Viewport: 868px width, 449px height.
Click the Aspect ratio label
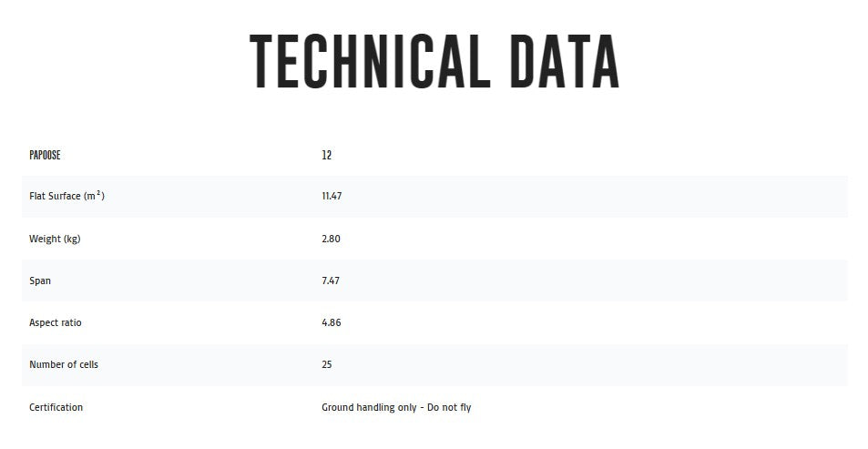coord(56,322)
